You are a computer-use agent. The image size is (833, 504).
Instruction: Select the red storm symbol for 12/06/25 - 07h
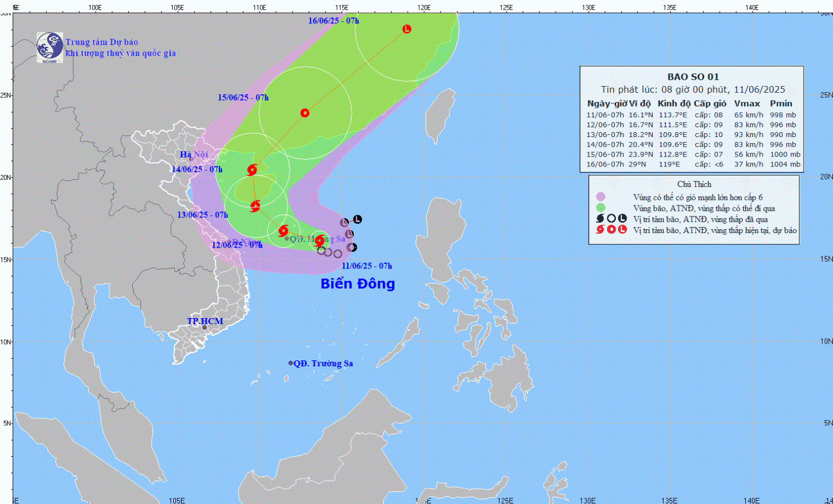[x=283, y=230]
